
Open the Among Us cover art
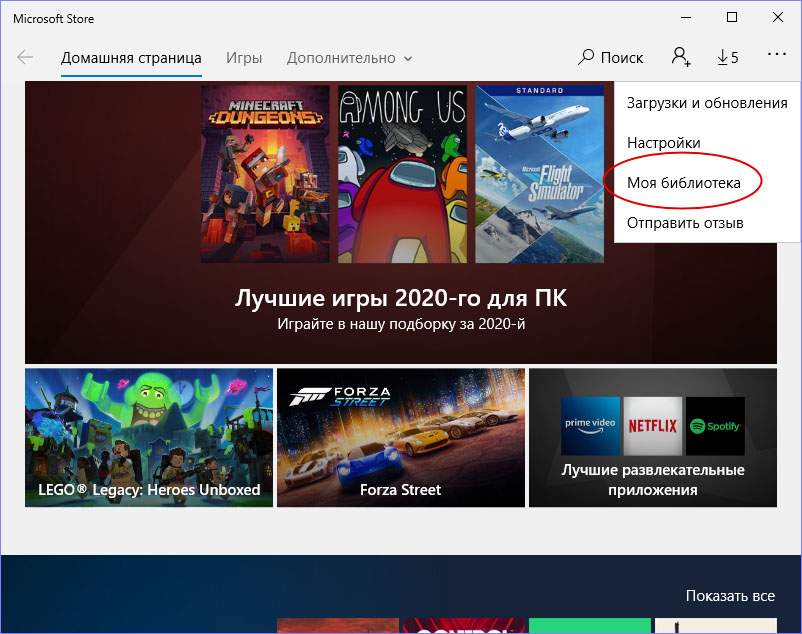(402, 174)
